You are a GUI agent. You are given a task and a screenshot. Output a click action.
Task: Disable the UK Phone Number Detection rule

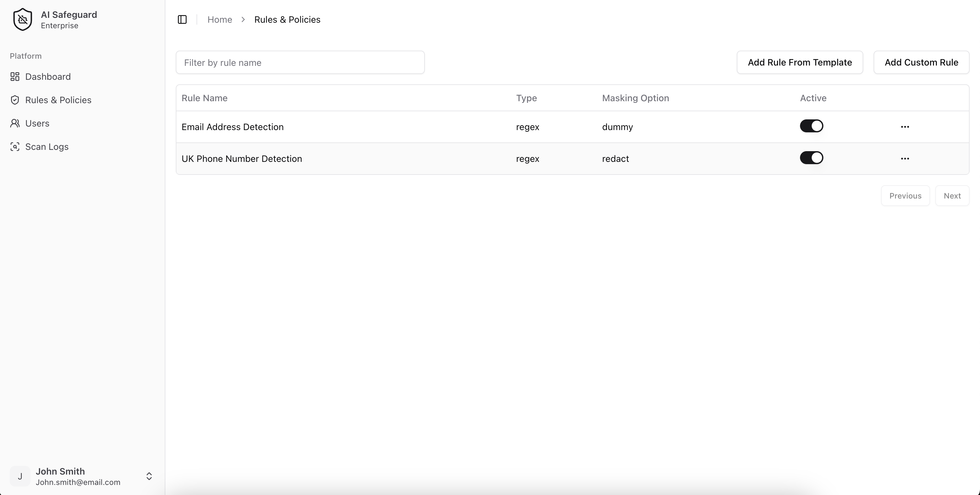pyautogui.click(x=811, y=158)
